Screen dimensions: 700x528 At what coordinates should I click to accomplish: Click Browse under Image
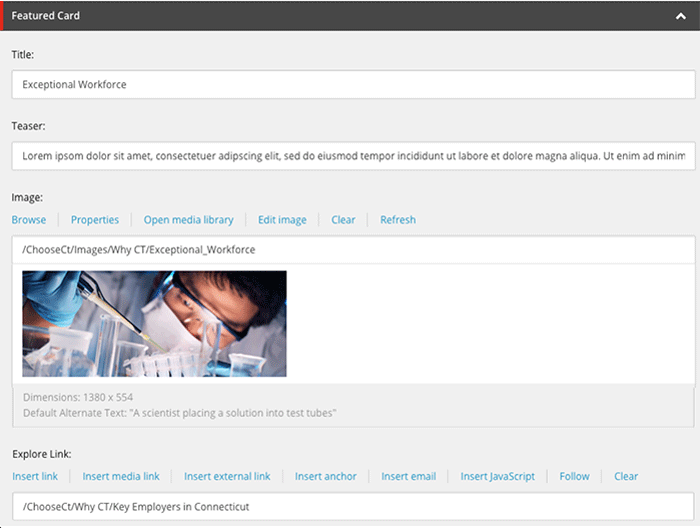29,220
